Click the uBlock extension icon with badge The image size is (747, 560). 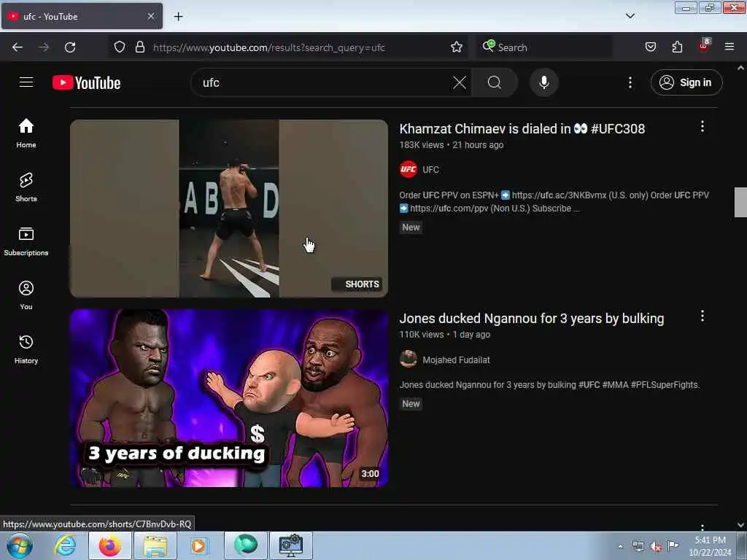pyautogui.click(x=704, y=46)
